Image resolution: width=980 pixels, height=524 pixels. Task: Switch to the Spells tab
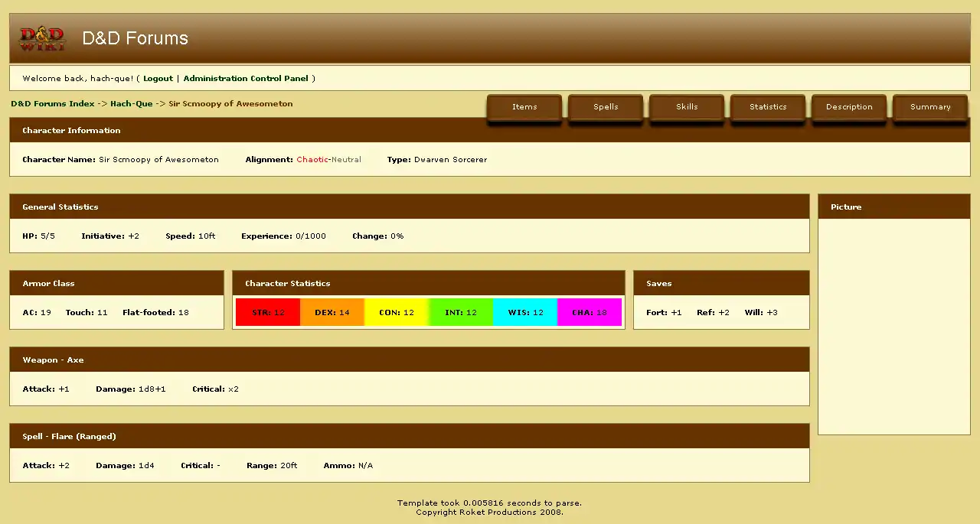(x=606, y=107)
